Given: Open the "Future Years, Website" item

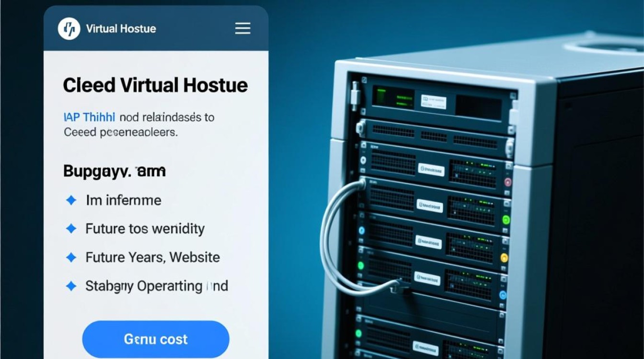Looking at the screenshot, I should coord(152,258).
